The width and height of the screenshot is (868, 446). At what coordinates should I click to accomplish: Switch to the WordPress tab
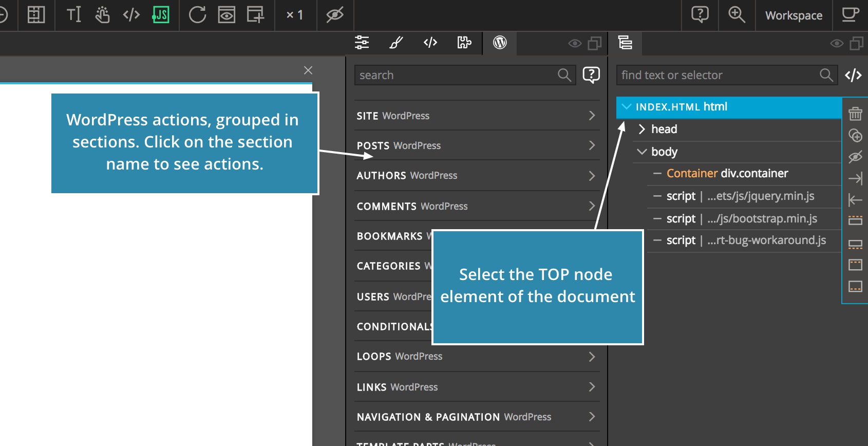point(500,43)
